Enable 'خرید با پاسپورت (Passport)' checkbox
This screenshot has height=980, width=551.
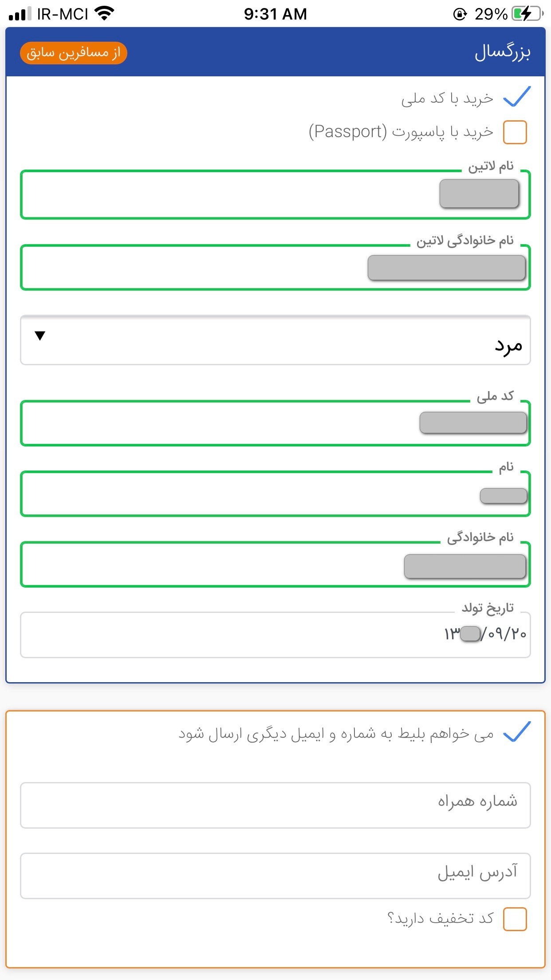pos(515,132)
